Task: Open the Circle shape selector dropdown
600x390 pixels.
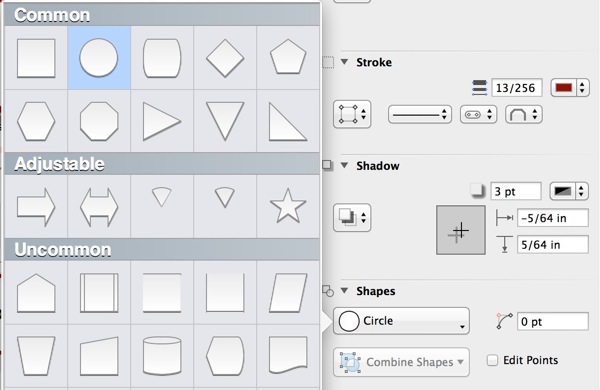Action: click(x=401, y=321)
